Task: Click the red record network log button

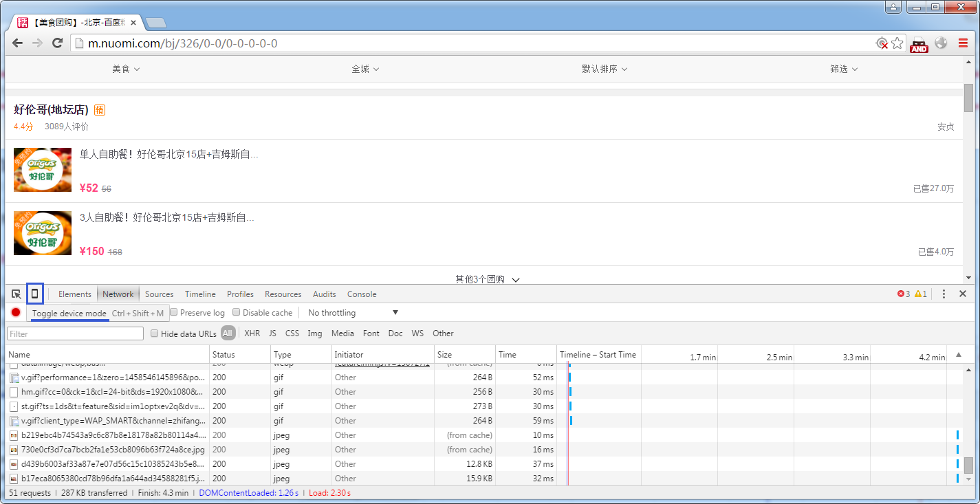Action: tap(16, 312)
